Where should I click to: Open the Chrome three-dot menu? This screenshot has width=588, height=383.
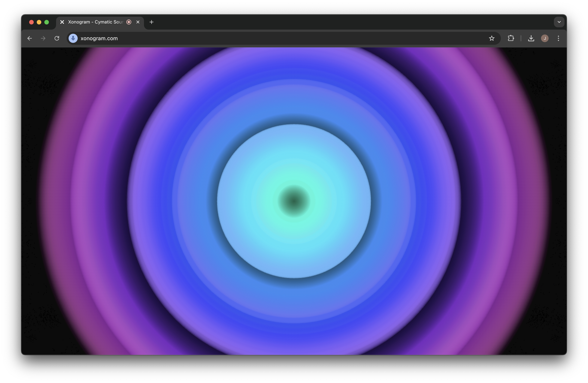pyautogui.click(x=558, y=38)
